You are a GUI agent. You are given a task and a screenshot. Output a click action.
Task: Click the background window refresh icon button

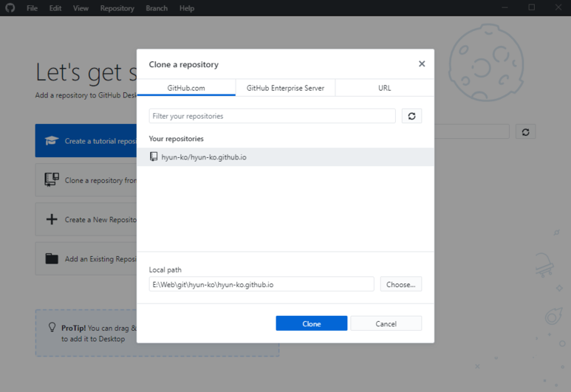525,131
